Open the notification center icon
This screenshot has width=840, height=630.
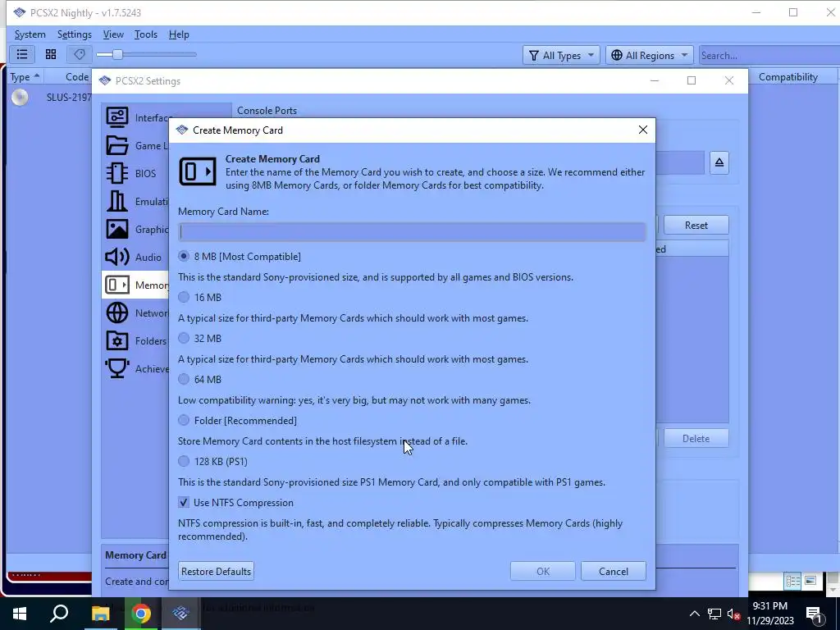point(814,614)
